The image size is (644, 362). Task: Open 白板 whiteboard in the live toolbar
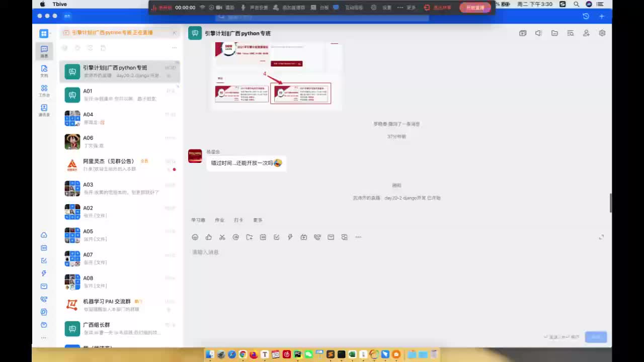(x=320, y=8)
